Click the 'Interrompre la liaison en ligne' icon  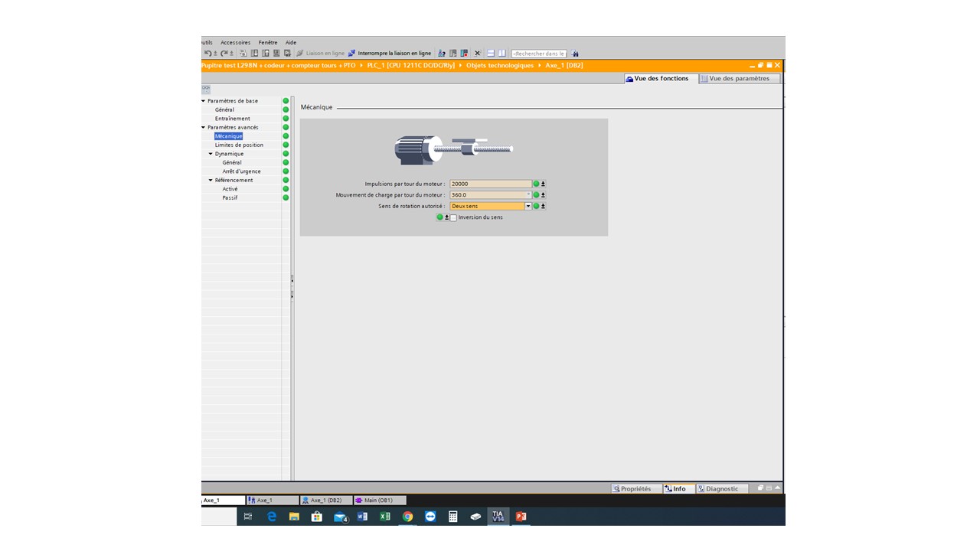click(351, 54)
